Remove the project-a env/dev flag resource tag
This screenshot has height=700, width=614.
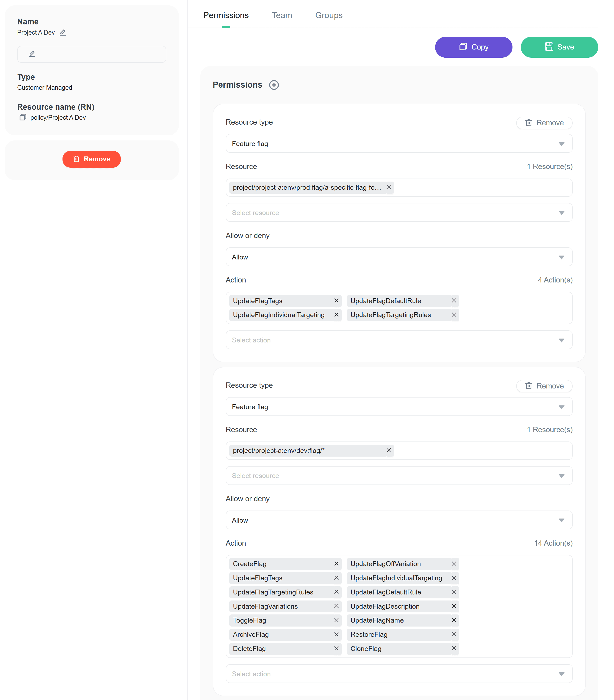pyautogui.click(x=388, y=450)
